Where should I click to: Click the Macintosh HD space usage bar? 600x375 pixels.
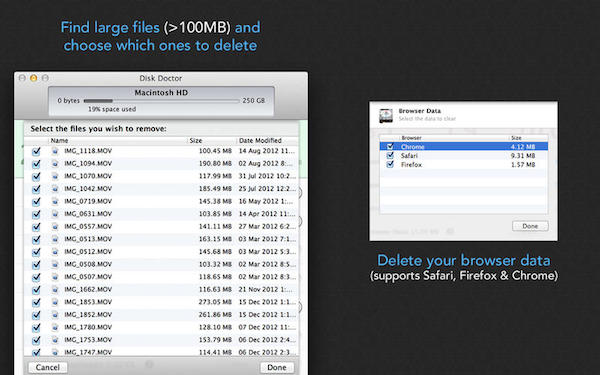point(161,101)
